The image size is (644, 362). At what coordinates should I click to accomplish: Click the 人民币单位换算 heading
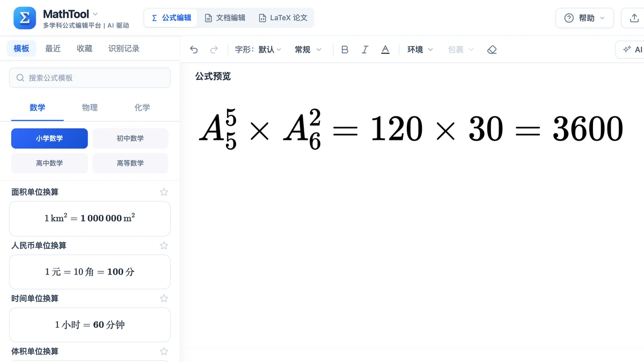pos(39,246)
